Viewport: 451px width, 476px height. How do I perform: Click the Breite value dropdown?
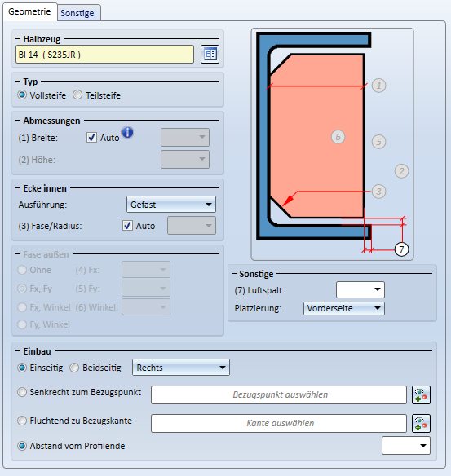pyautogui.click(x=185, y=137)
